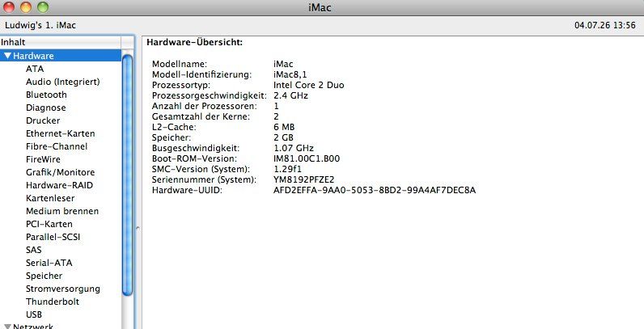Click the SMC version 1.29f1
This screenshot has height=329, width=644.
click(287, 169)
